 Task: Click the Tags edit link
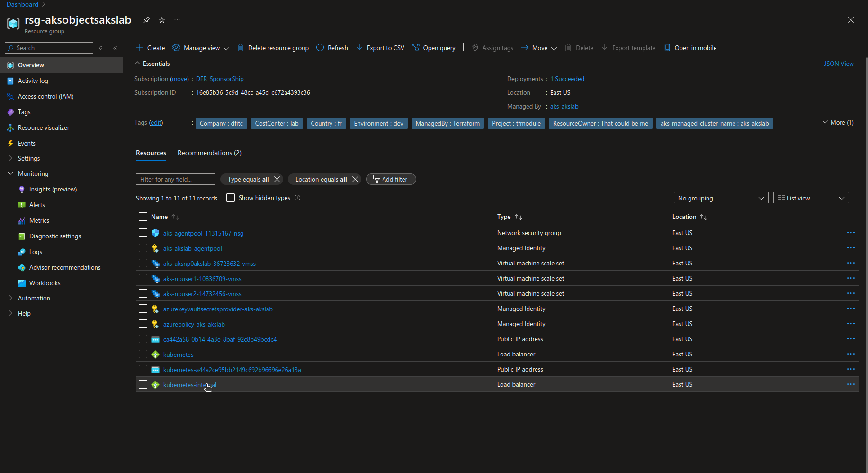(156, 122)
